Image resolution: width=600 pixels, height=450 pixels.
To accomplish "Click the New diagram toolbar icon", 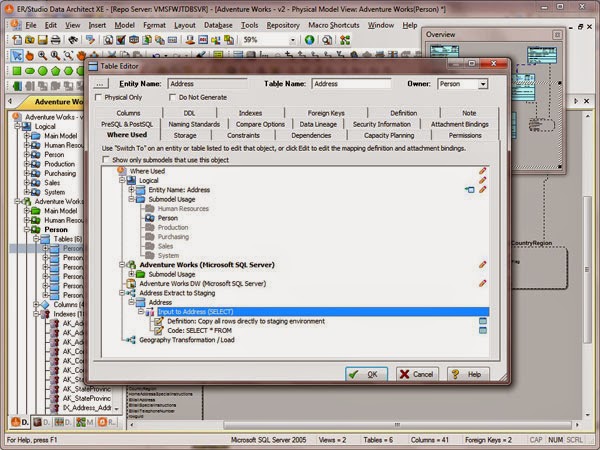I will [17, 39].
